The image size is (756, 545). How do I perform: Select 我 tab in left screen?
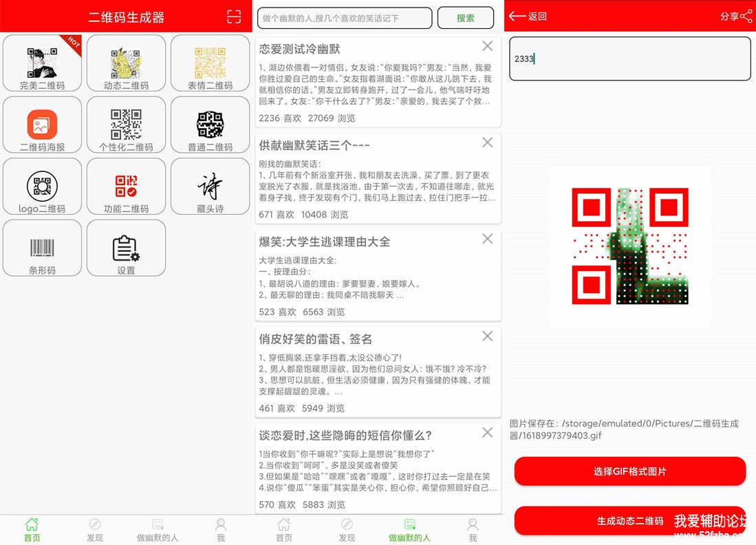coord(221,530)
